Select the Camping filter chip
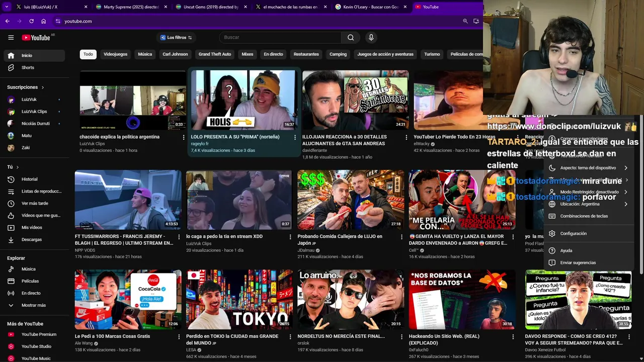Viewport: 644px width, 362px height. (338, 54)
